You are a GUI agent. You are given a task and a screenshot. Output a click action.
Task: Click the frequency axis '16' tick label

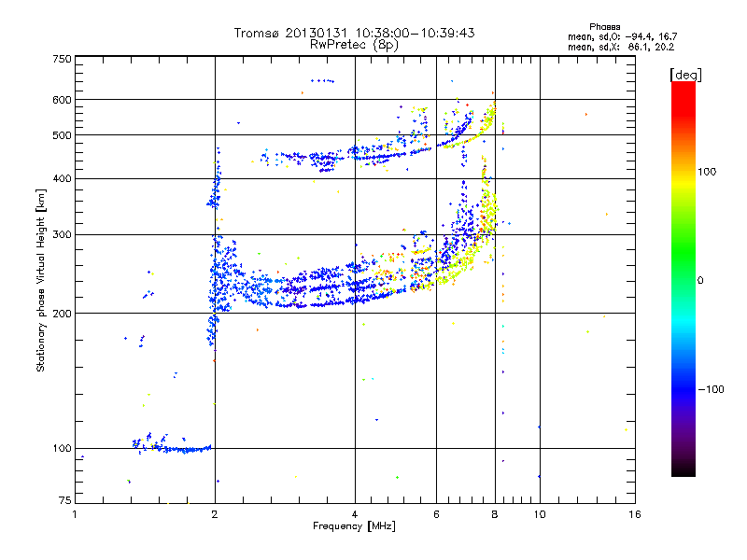coord(635,514)
